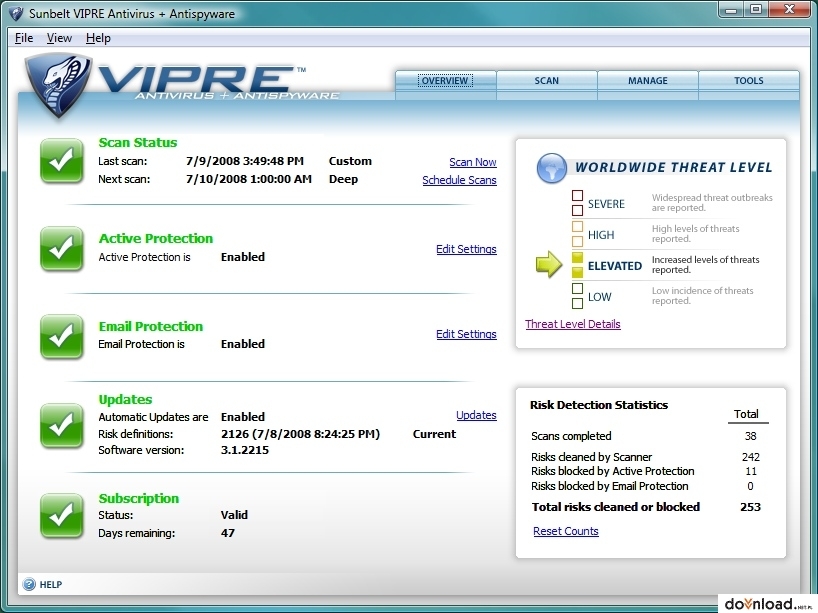The width and height of the screenshot is (818, 613).
Task: Click the Custom last scan type
Action: [x=350, y=161]
